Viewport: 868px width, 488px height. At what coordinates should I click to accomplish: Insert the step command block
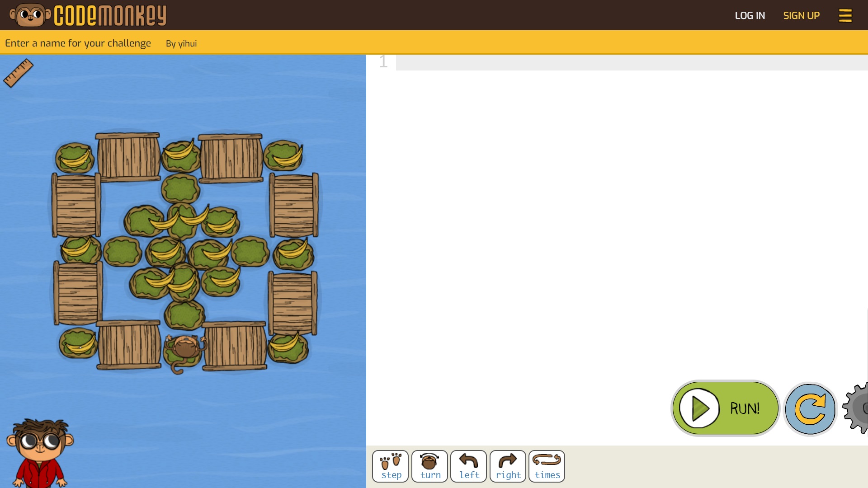coord(391,466)
